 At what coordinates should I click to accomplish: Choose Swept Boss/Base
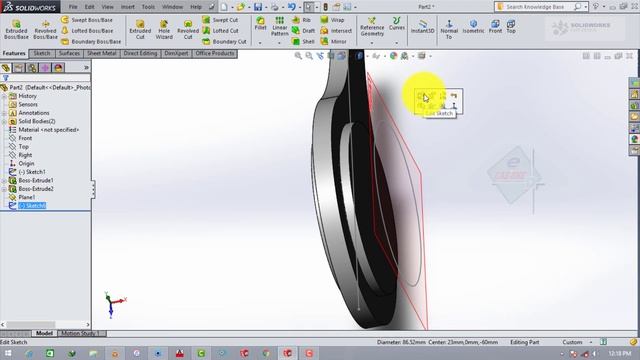click(x=87, y=20)
